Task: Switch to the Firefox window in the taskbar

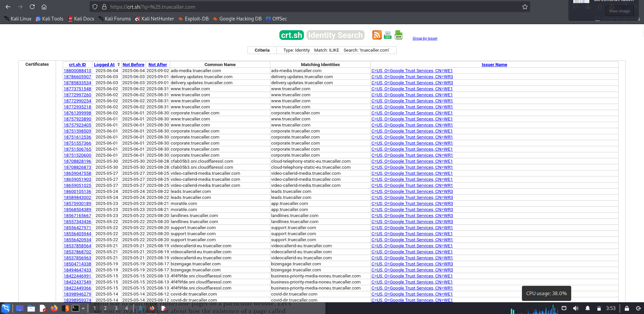Action: tap(152, 308)
